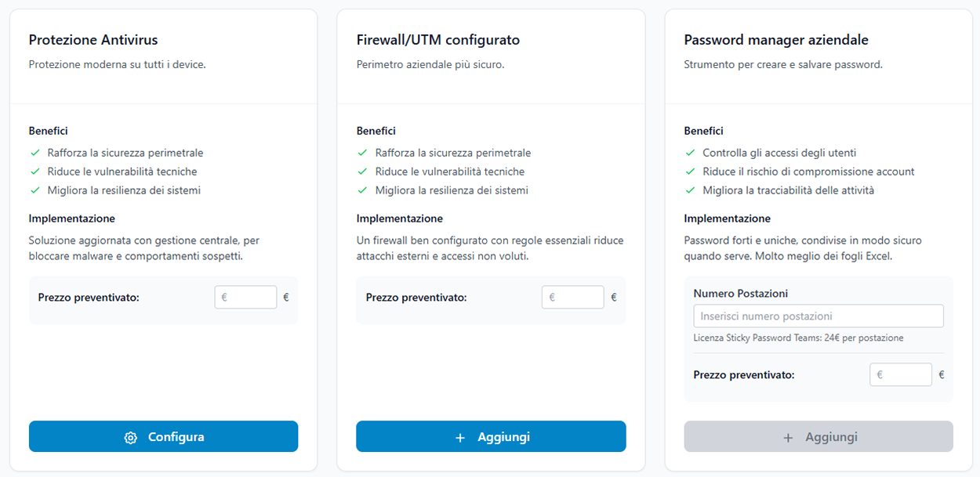Select the Firewall/UTM configurato card title
980x477 pixels.
[x=437, y=40]
